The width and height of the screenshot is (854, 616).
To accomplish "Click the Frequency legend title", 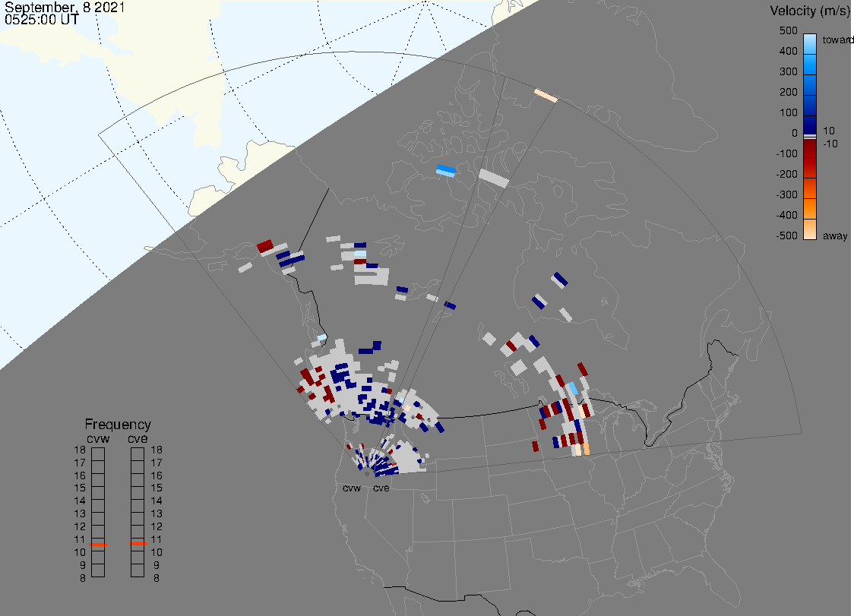I will pos(118,425).
